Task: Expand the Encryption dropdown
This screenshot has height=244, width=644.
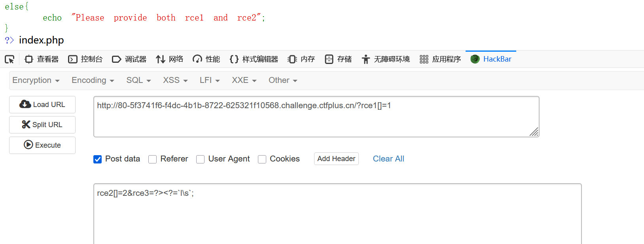Action: coord(36,80)
